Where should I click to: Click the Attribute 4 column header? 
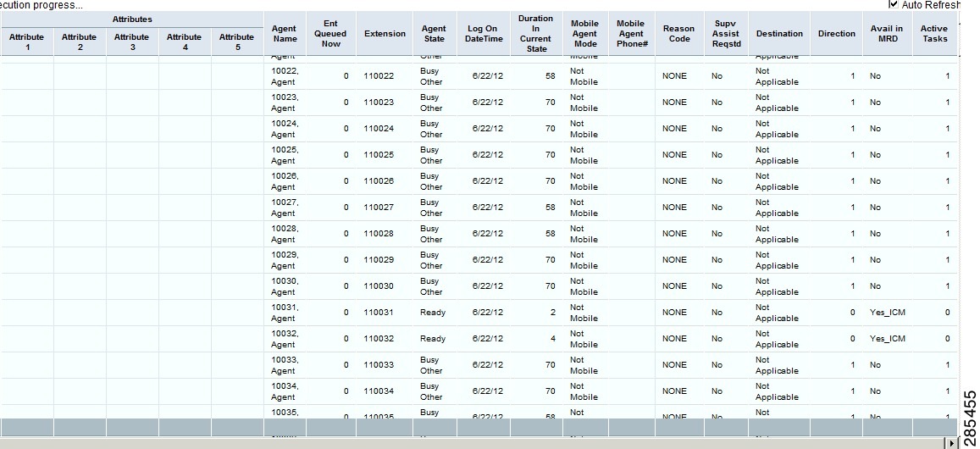point(185,42)
